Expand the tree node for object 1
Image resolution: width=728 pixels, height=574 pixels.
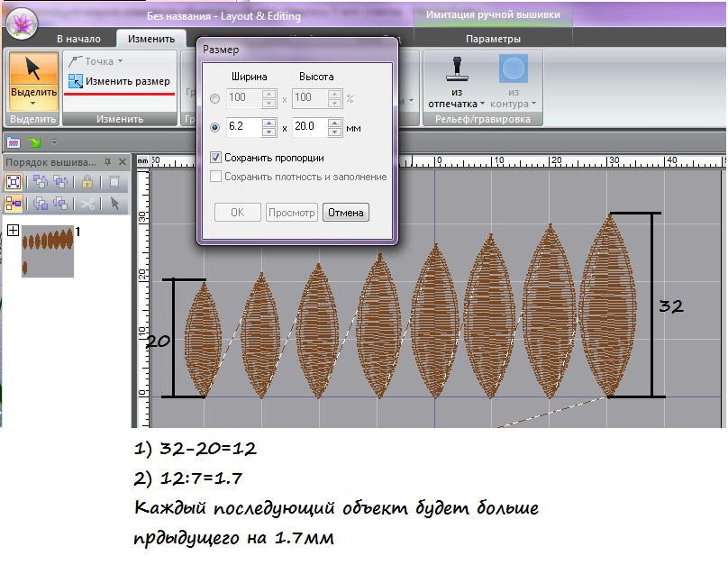(x=13, y=231)
